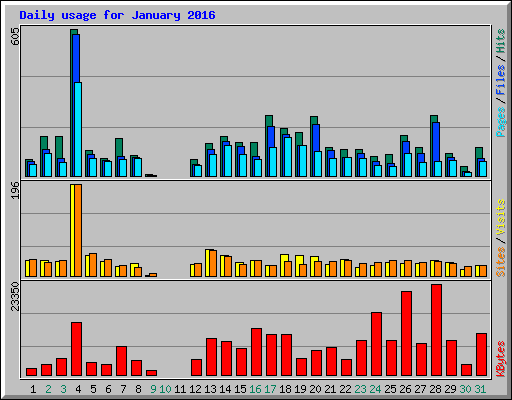Click the red KBytes bar for day 28
Image resolution: width=512 pixels, height=400 pixels.
436,330
